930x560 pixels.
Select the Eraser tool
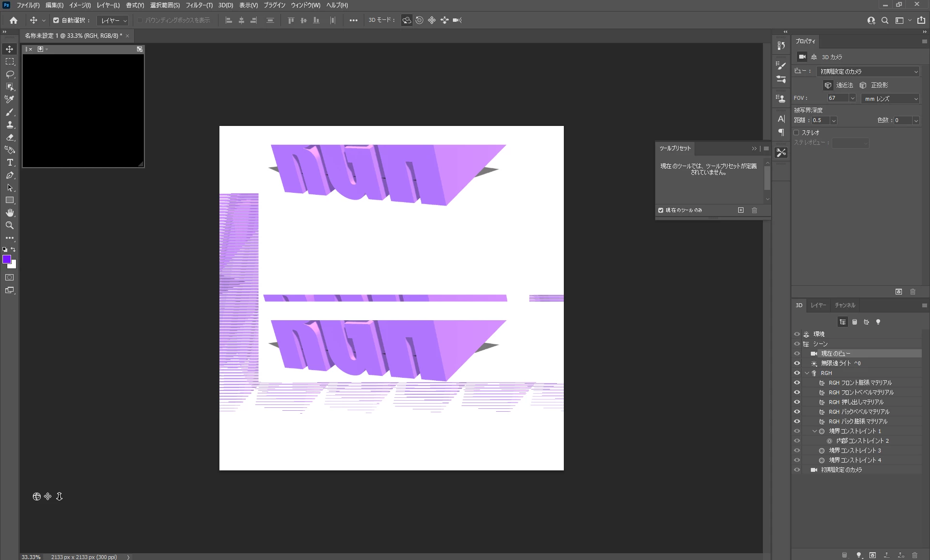tap(10, 138)
